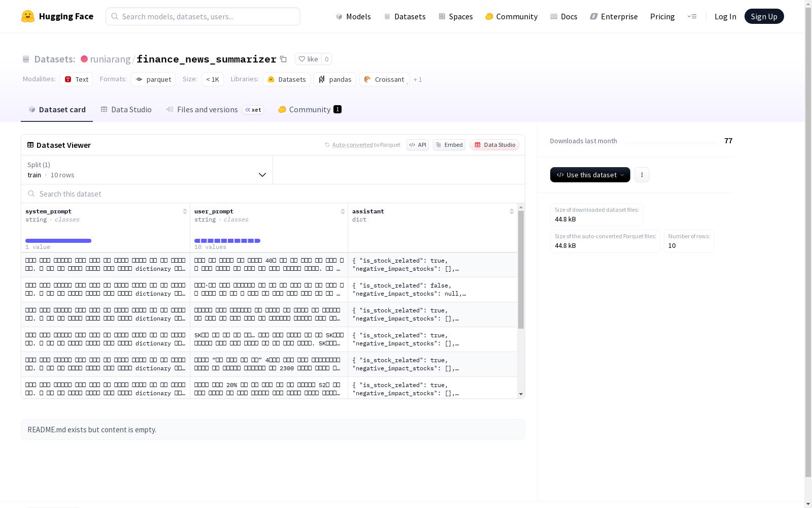
Task: Click the runiarang avatar icon
Action: pyautogui.click(x=84, y=59)
